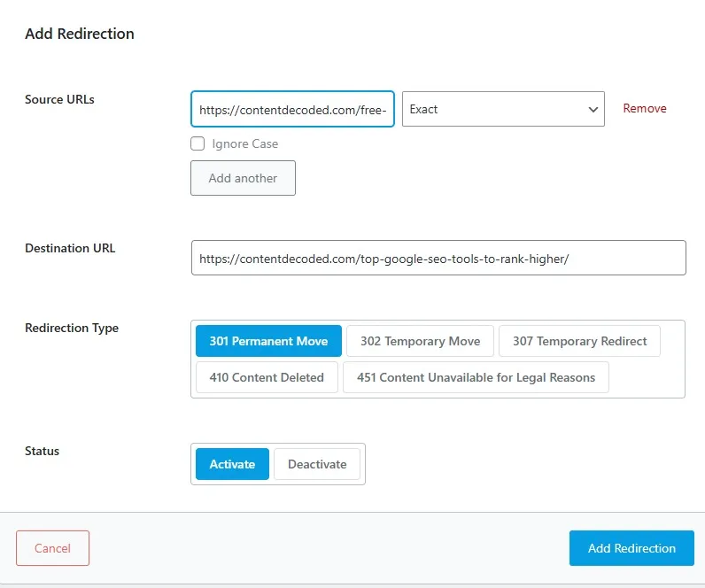Click the Redirection Type label
Image resolution: width=705 pixels, height=588 pixels.
tap(72, 328)
